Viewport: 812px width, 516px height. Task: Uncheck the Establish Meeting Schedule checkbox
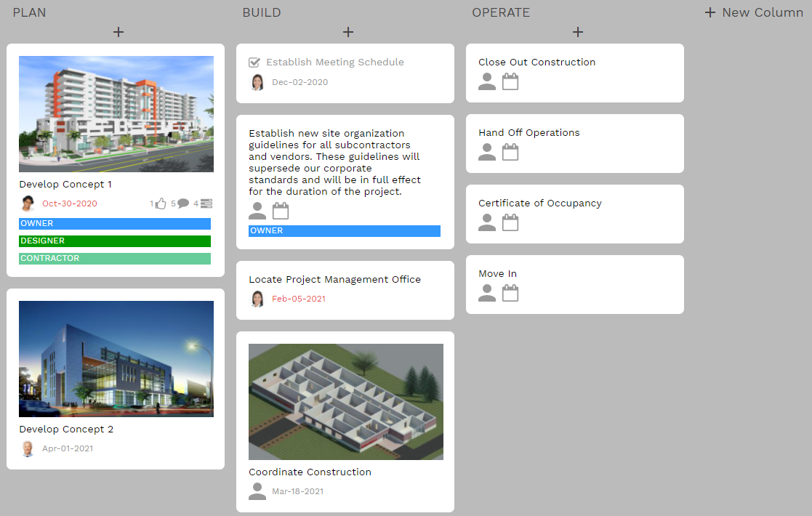coord(256,62)
